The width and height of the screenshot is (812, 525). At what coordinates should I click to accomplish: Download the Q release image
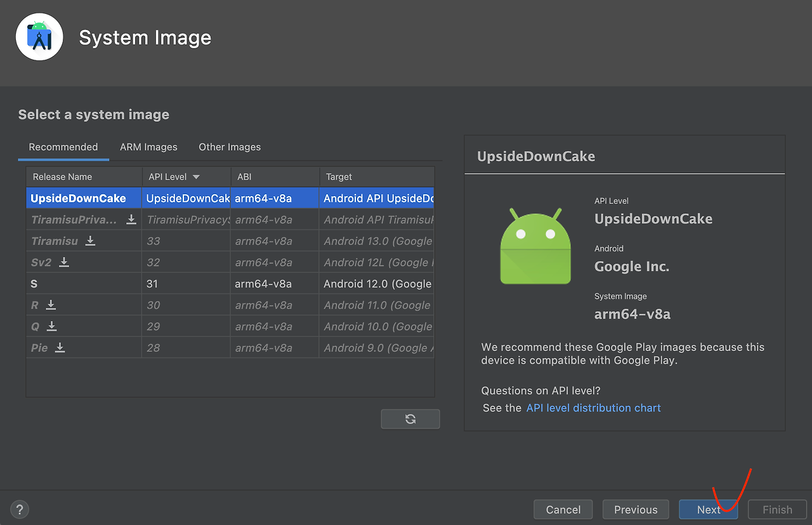point(52,326)
